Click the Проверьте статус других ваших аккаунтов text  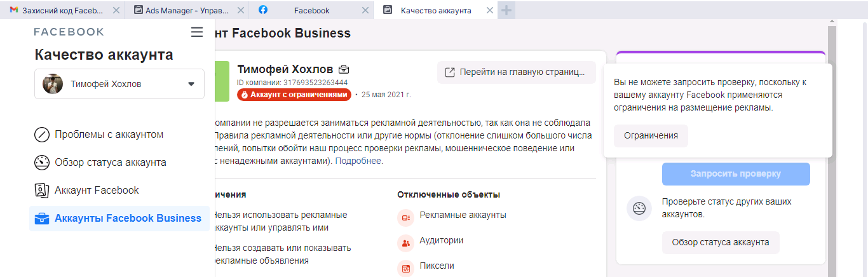point(727,208)
